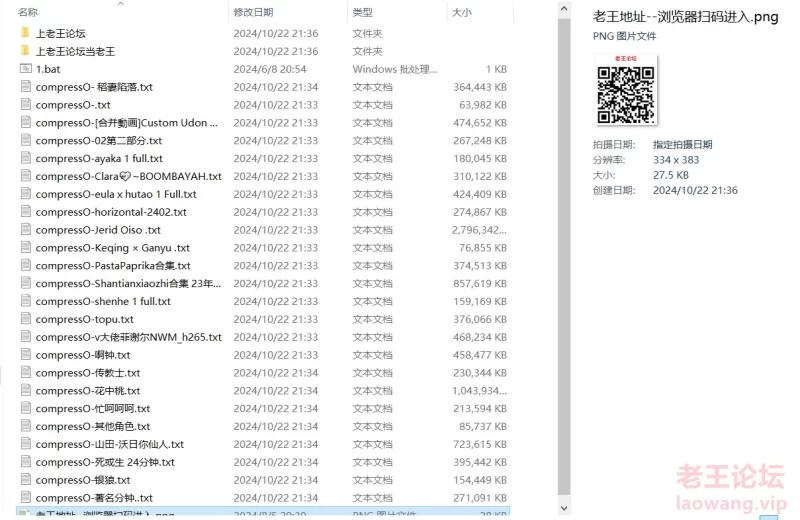The height and width of the screenshot is (520, 800).
Task: Select file compressO-死或生 24分钟.txt
Action: point(105,462)
